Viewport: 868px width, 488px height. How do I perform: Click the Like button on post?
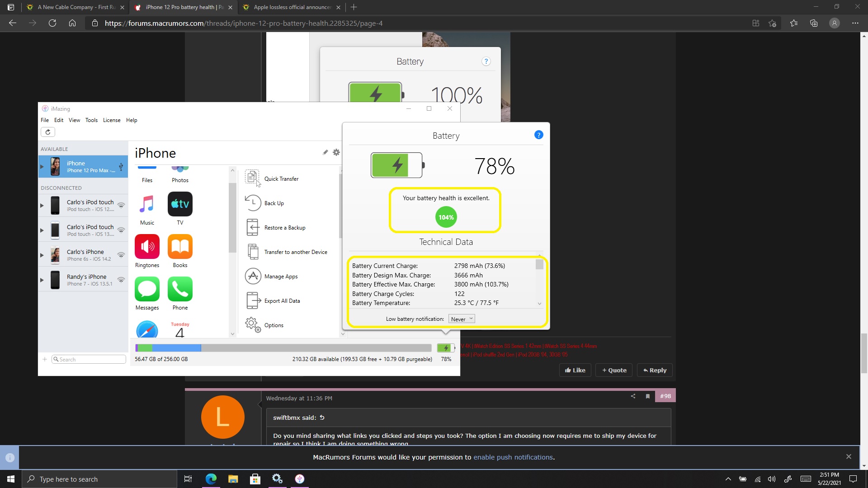coord(575,370)
